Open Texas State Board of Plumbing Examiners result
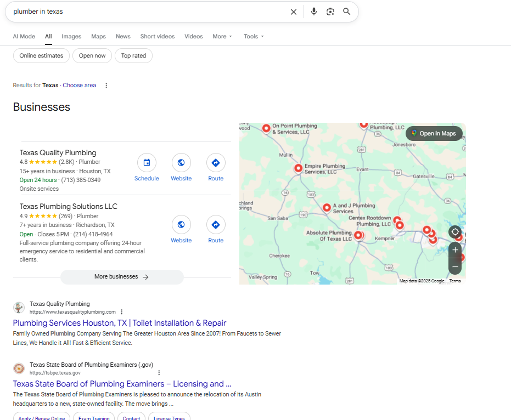Screen dimensions: 511x420 click(122, 384)
